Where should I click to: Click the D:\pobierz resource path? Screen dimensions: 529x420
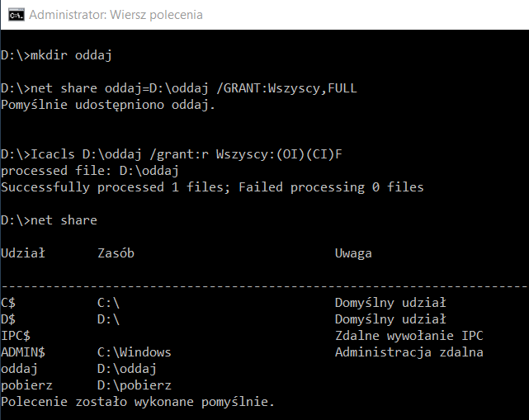[x=135, y=385]
